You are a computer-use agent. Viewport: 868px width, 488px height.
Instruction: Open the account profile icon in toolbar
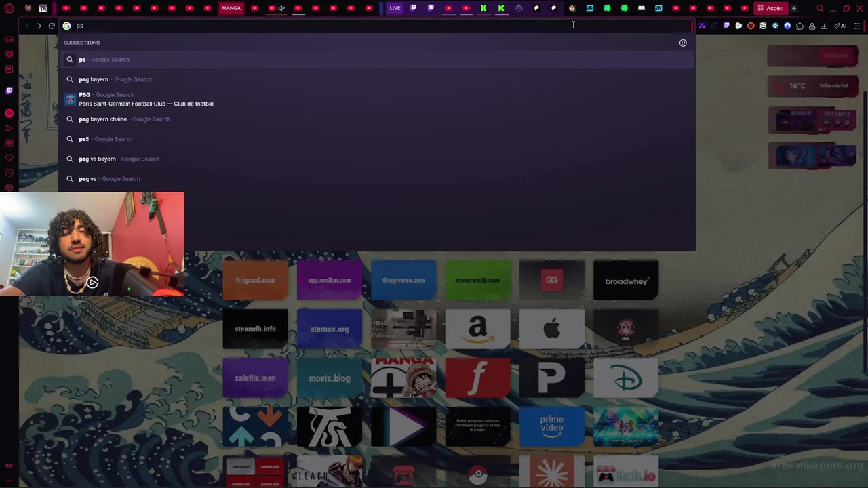(x=812, y=26)
